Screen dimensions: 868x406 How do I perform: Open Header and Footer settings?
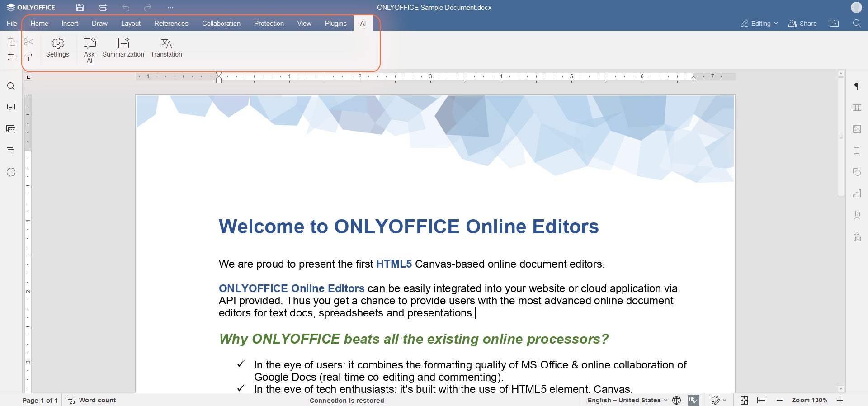857,151
